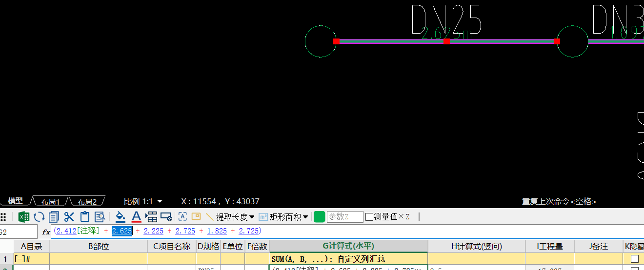Select the paint bucket fill color tool
644x270 pixels.
pos(121,217)
